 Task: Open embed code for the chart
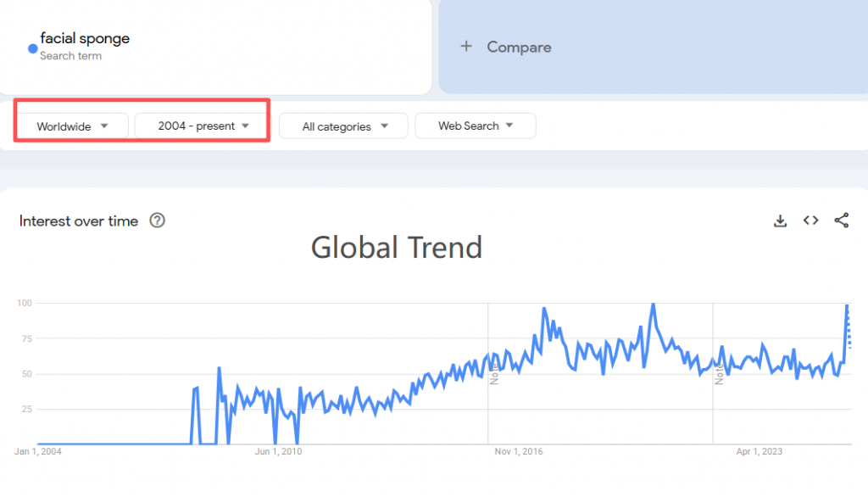[x=810, y=221]
